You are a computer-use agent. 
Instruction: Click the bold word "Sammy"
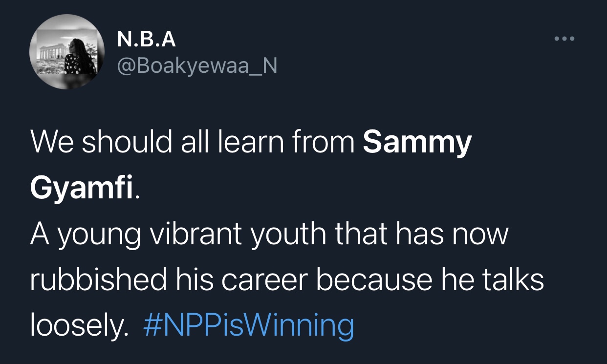[x=417, y=143]
